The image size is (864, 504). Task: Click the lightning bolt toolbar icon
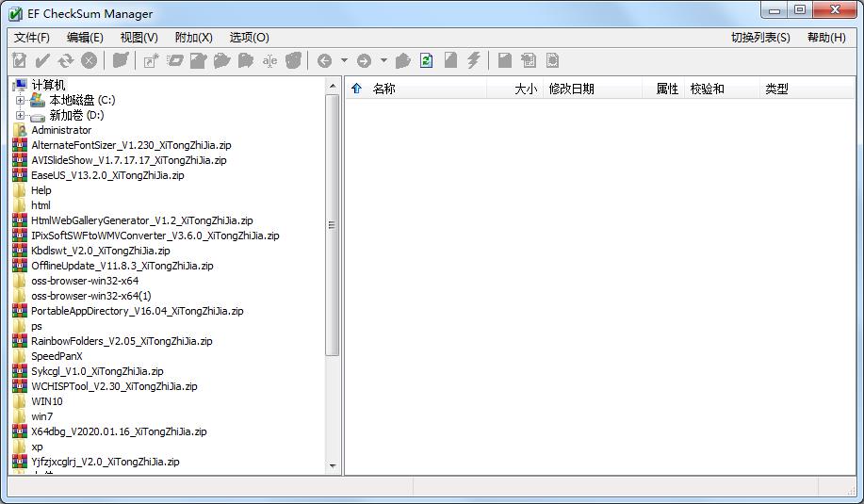click(x=474, y=60)
